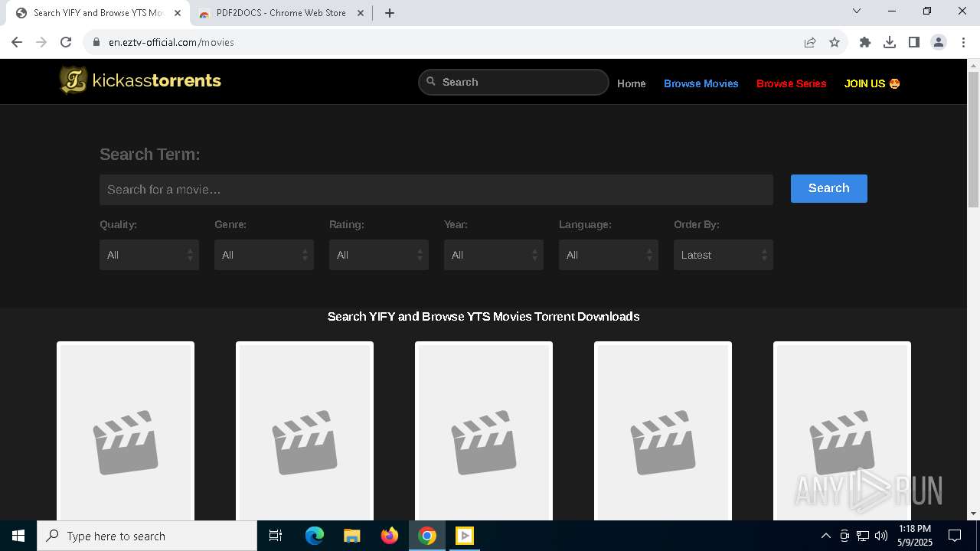Click scrollbar down arrow
This screenshot has width=980, height=551.
pos(974,514)
